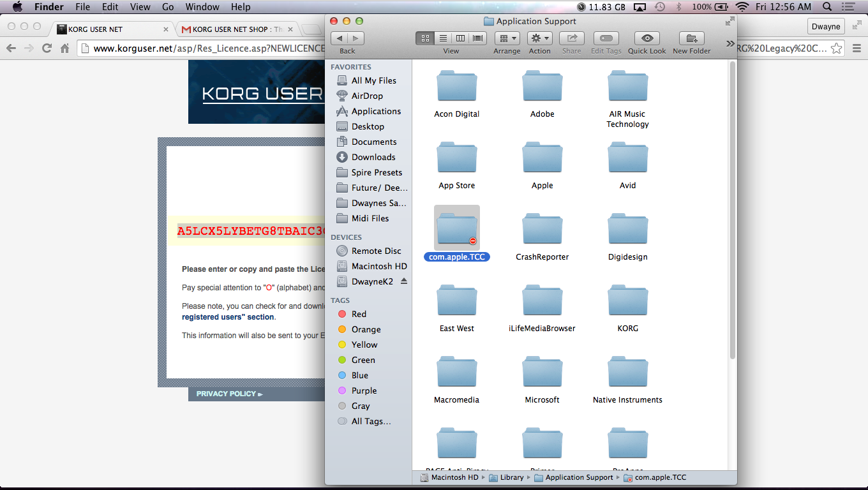The width and height of the screenshot is (868, 490).
Task: Open the Window menu
Action: (x=202, y=7)
